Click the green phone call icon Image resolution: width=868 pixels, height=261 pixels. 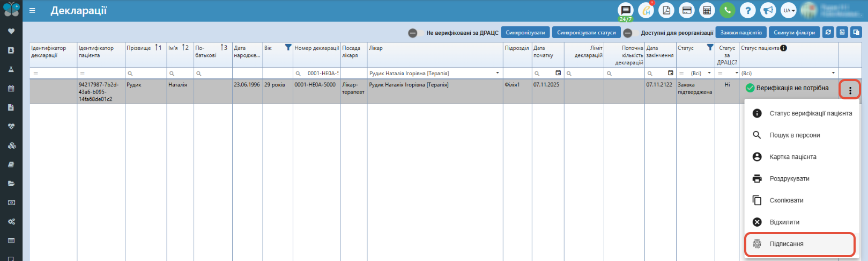[728, 10]
